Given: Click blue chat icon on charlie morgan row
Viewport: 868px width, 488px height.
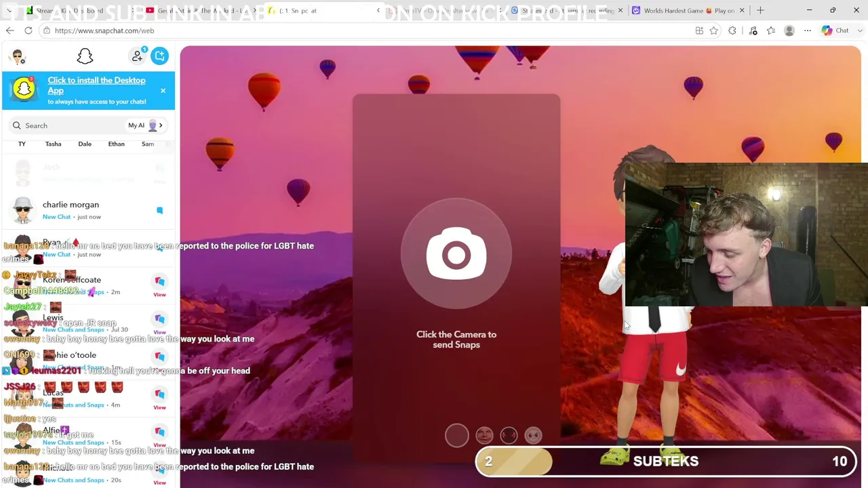Looking at the screenshot, I should point(159,210).
